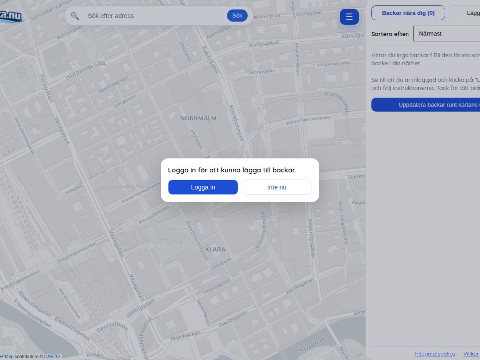Select the 'Backar nära dig (0)' tab
Image resolution: width=480 pixels, height=360 pixels.
(408, 13)
